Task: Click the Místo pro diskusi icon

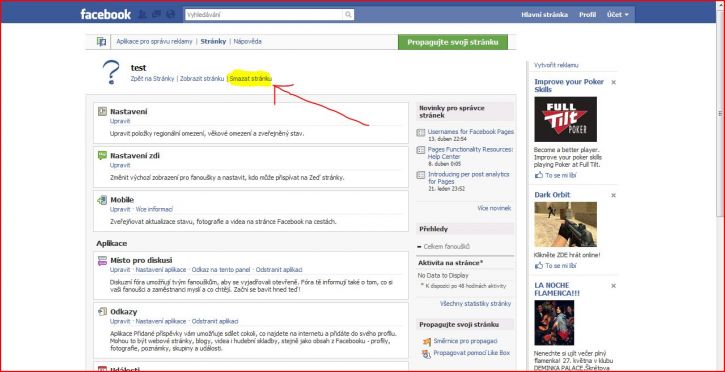Action: (102, 261)
